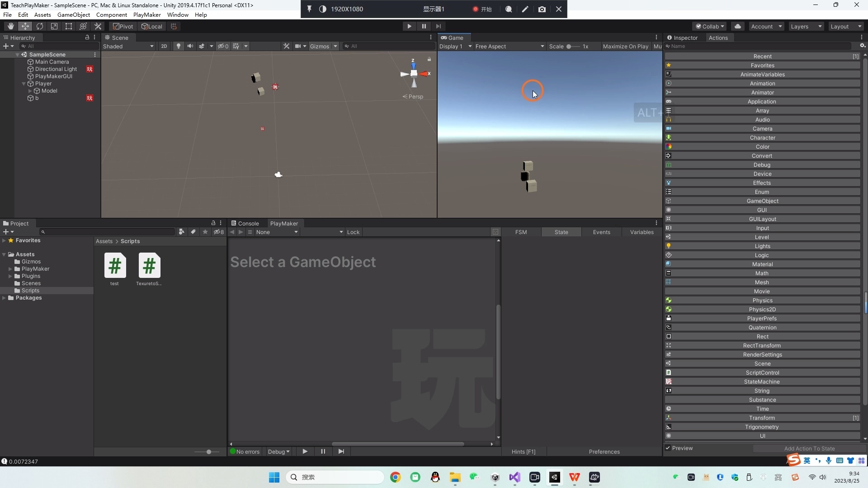Select the Rect Transform tool

click(x=68, y=26)
